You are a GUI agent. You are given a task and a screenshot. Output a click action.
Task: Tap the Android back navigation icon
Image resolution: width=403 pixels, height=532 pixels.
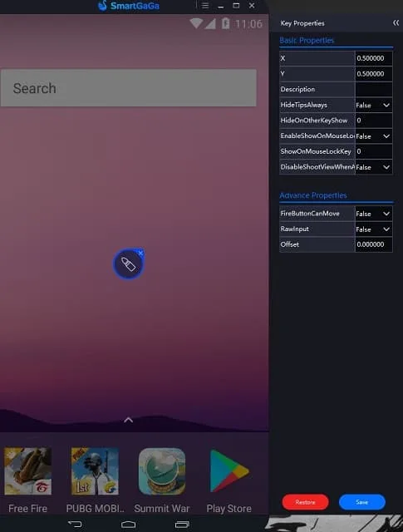click(x=75, y=525)
